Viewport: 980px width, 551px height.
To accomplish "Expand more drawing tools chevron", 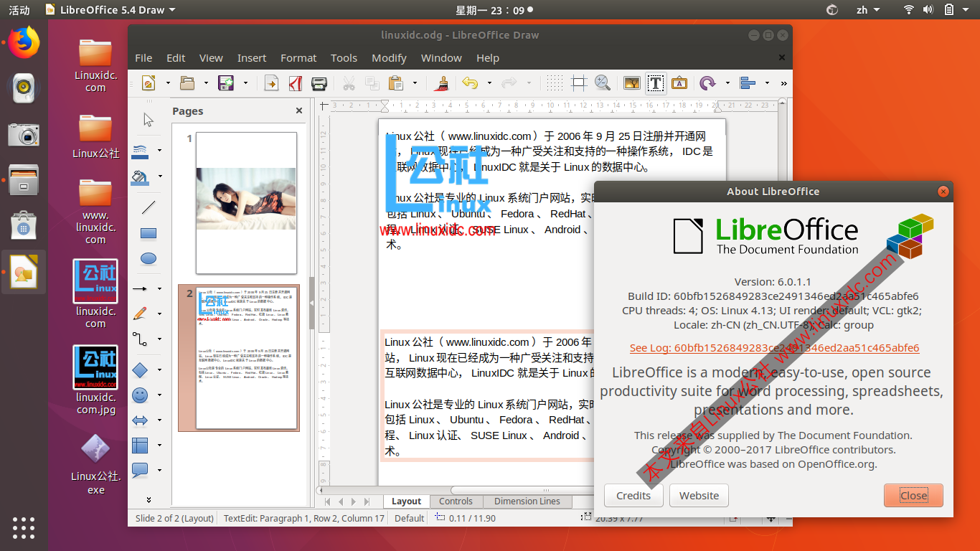I will tap(149, 499).
